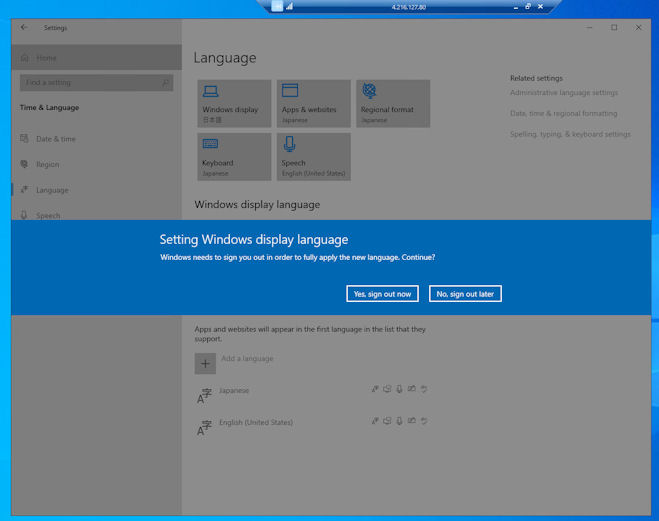Open Spelling, typing, & keyboard settings link

[x=570, y=134]
